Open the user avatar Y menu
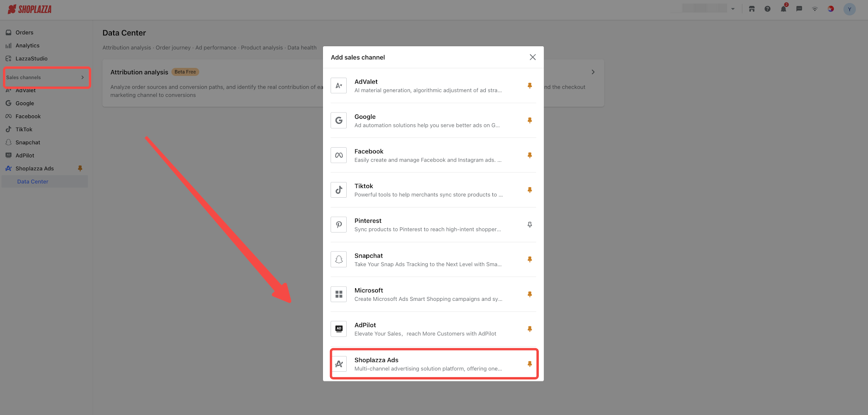868x415 pixels. coord(849,9)
